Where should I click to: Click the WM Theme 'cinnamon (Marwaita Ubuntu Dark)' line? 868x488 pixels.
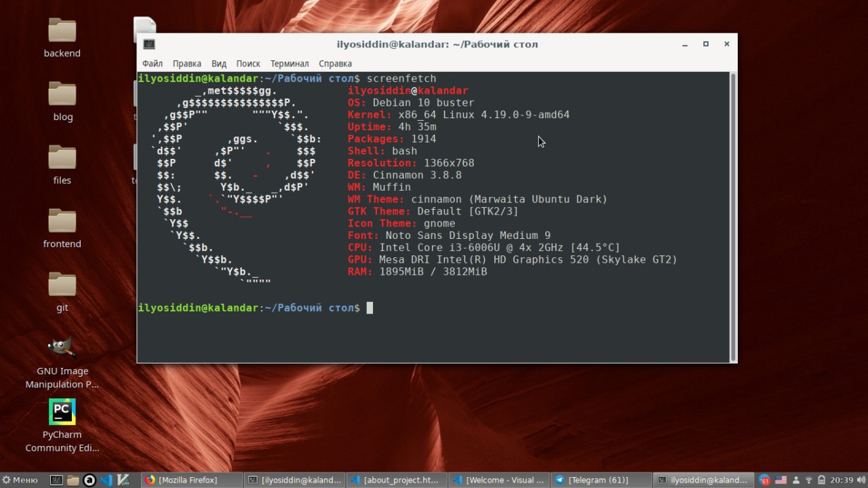477,200
